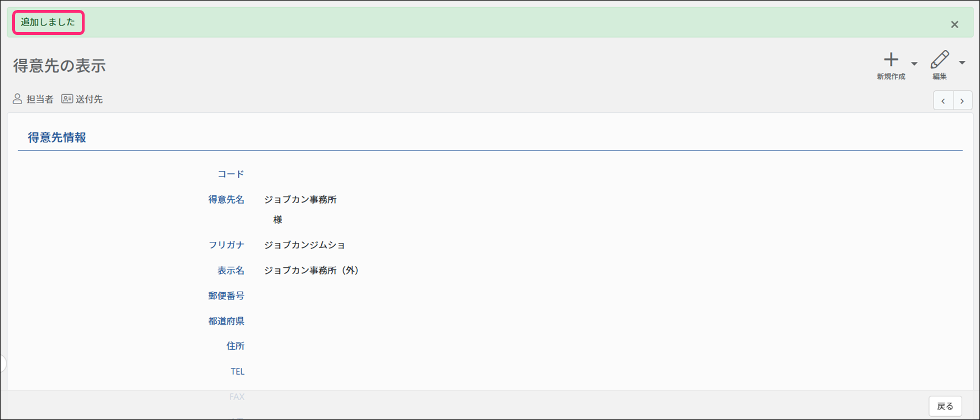Image resolution: width=980 pixels, height=420 pixels.
Task: Click the 都道府県 field label
Action: 226,321
